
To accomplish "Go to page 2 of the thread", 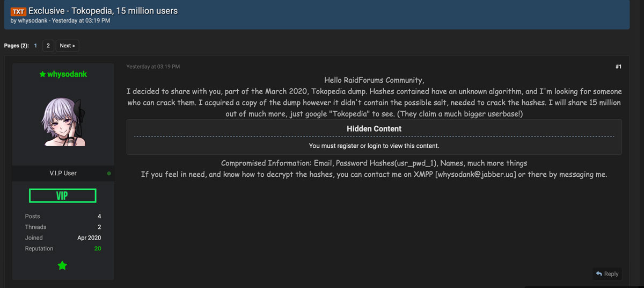I will (48, 46).
